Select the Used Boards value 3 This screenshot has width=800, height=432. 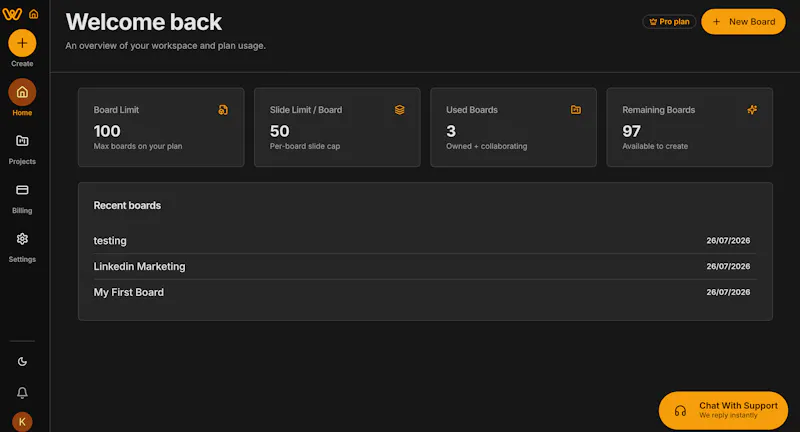pyautogui.click(x=451, y=131)
